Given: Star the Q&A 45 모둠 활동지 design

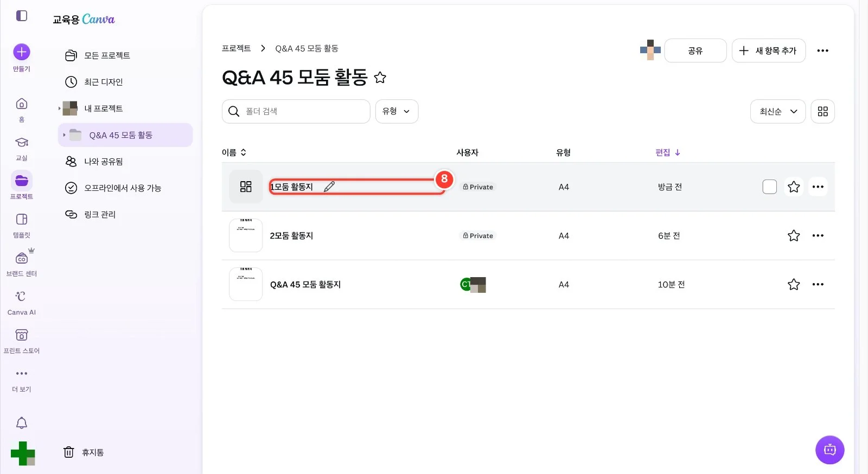Looking at the screenshot, I should click(794, 284).
